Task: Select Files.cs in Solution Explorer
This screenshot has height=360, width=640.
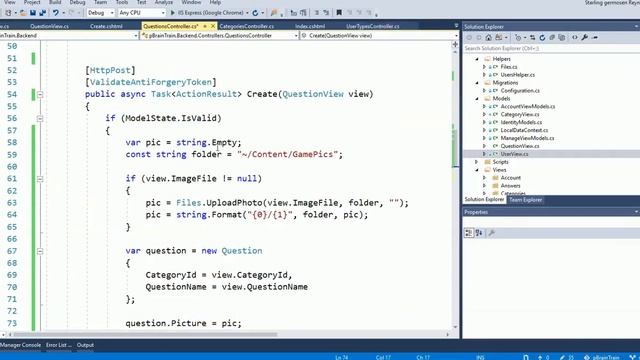Action: (x=509, y=67)
